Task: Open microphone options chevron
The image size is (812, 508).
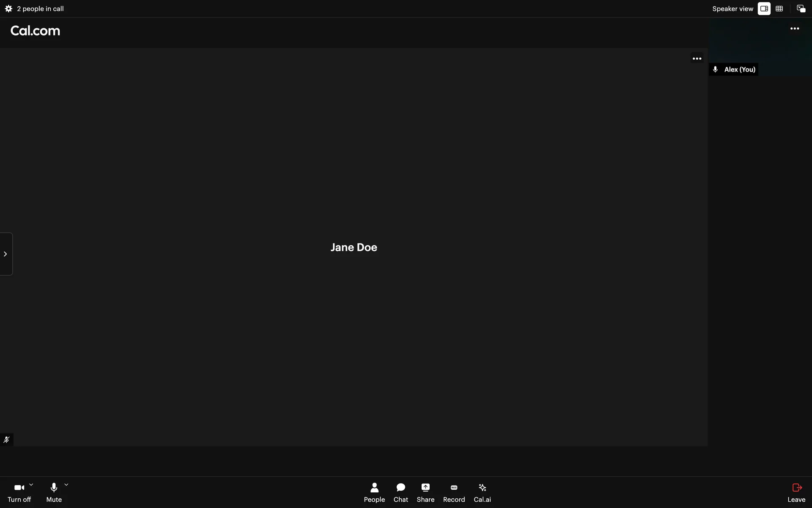Action: point(66,485)
